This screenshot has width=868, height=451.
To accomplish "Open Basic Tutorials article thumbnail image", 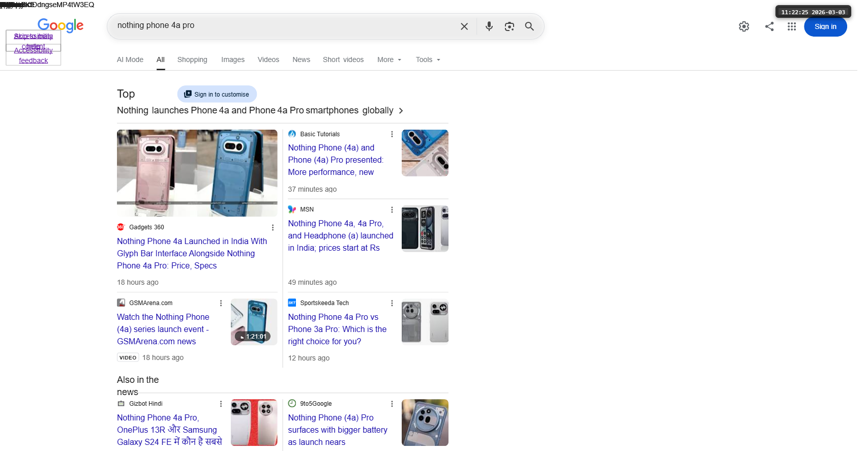I will 425,153.
